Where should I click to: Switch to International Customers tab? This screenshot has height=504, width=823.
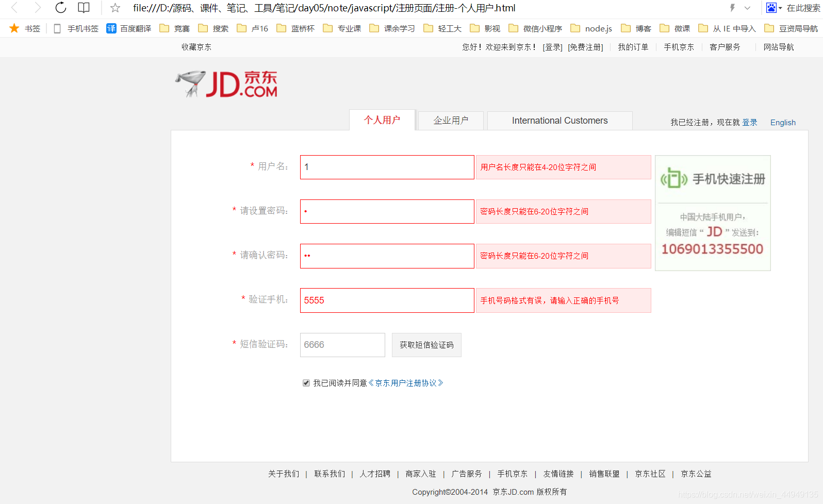tap(560, 121)
